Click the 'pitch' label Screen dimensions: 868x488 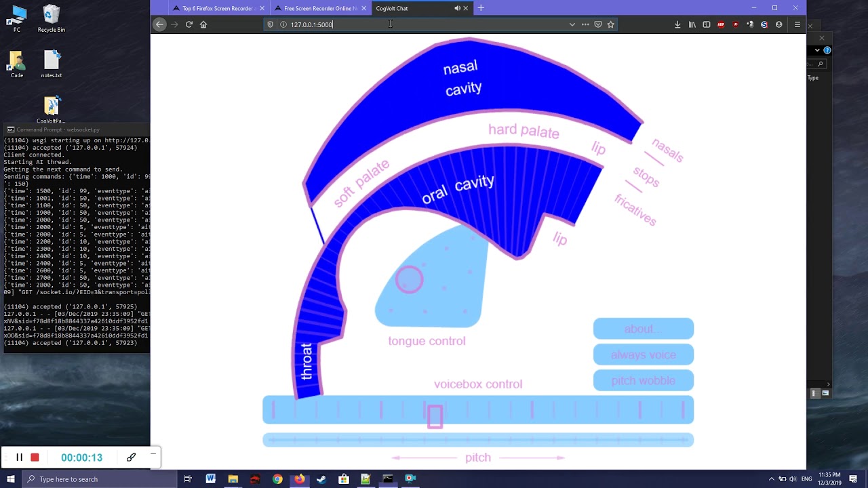click(478, 457)
